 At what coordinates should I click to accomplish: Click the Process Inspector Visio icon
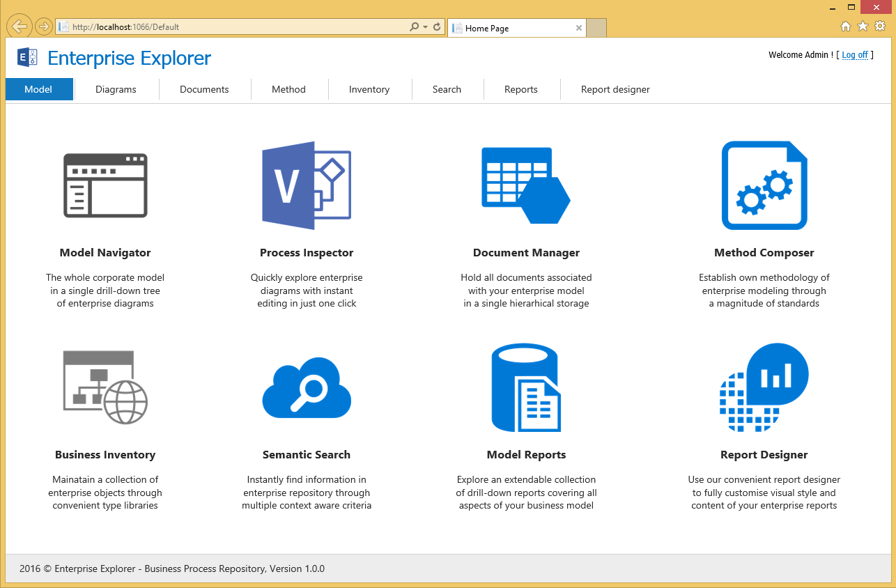pyautogui.click(x=307, y=185)
